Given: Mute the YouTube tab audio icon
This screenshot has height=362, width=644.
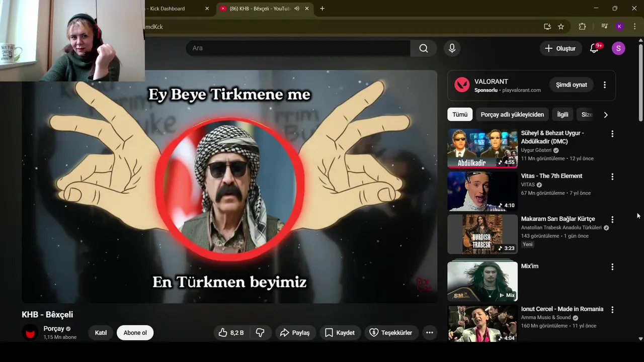Looking at the screenshot, I should (297, 9).
